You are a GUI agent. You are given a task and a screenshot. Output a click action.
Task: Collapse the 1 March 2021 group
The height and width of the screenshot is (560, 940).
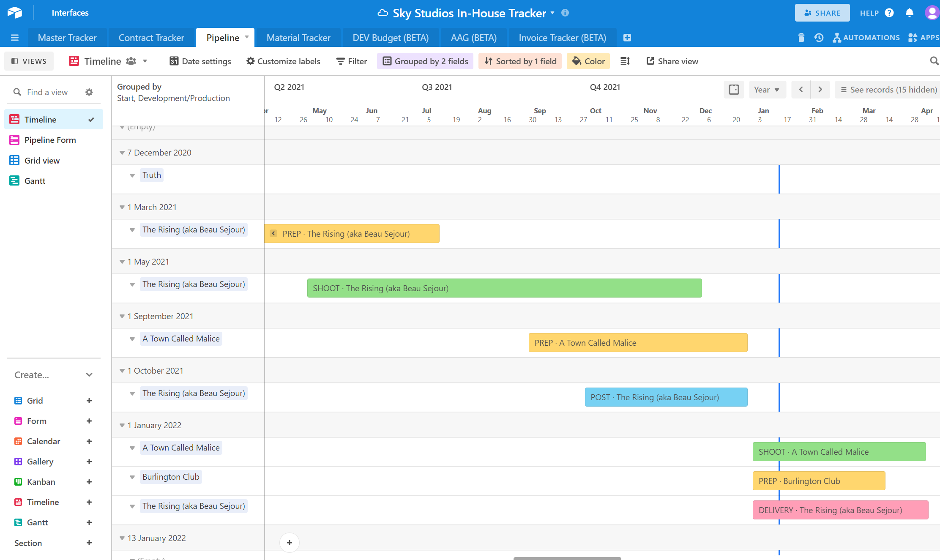[x=122, y=207]
